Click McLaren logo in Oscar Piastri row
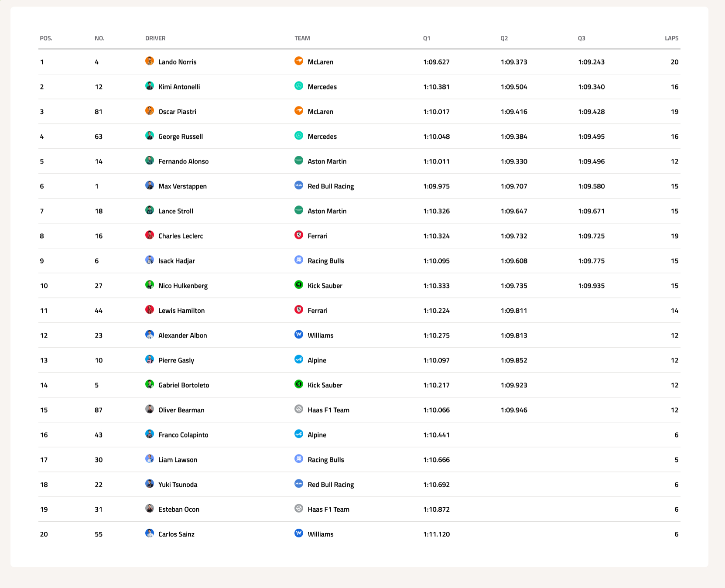The height and width of the screenshot is (588, 725). (x=299, y=111)
